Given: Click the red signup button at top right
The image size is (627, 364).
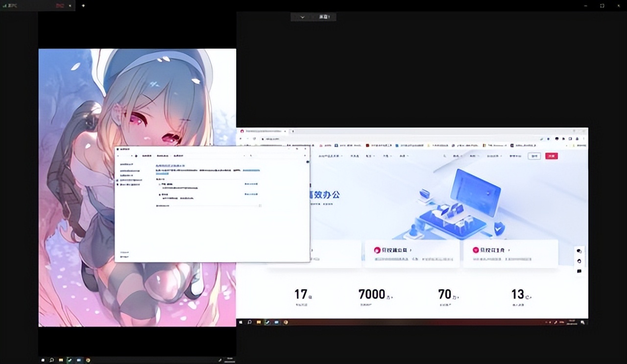Looking at the screenshot, I should tap(552, 156).
